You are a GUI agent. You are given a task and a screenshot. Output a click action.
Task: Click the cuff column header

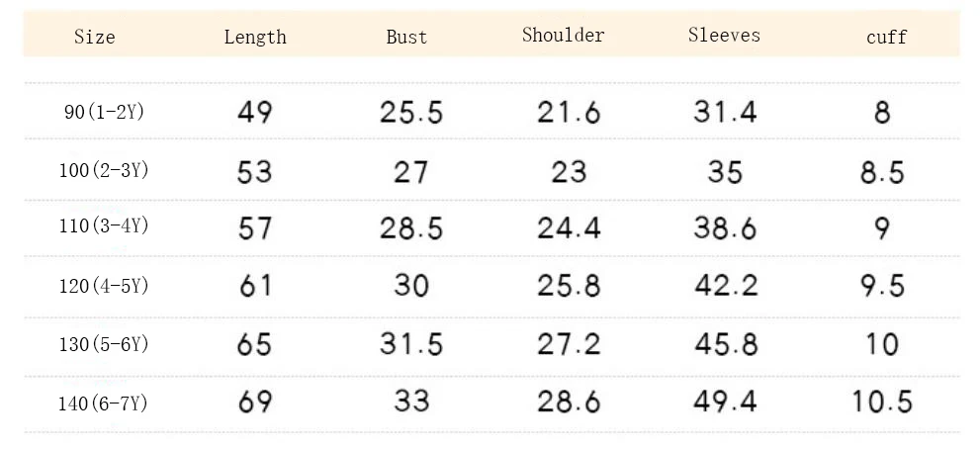[886, 38]
